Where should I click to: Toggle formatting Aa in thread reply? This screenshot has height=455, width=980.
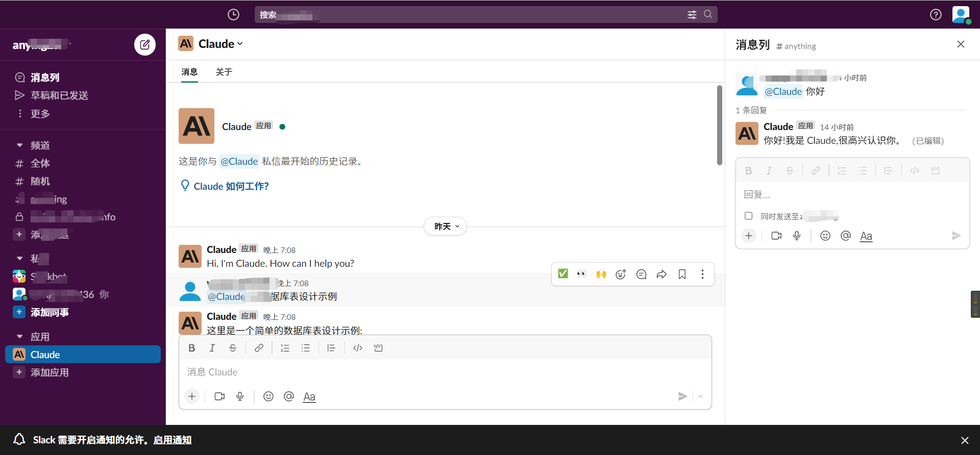click(866, 236)
